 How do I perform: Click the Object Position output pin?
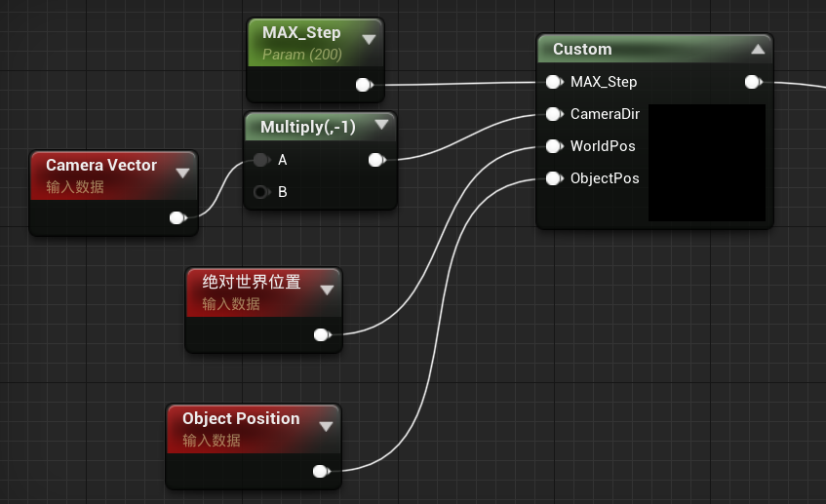[x=322, y=471]
